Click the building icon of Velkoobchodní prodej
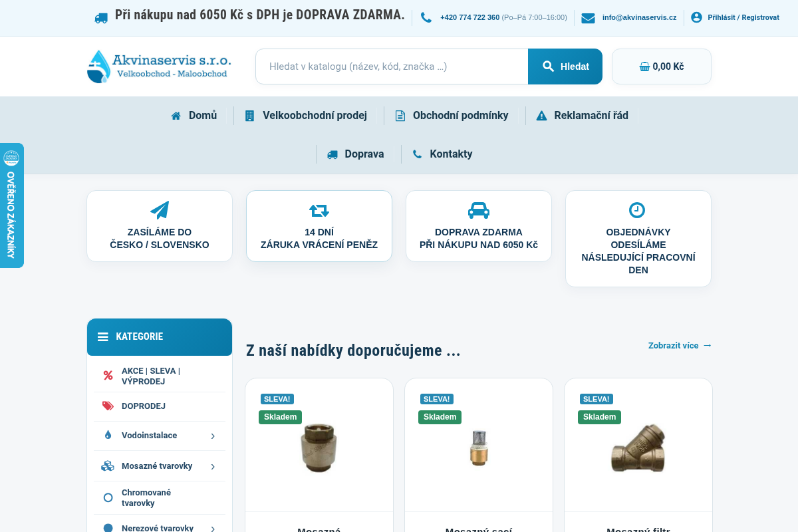Image resolution: width=798 pixels, height=532 pixels. [x=249, y=116]
